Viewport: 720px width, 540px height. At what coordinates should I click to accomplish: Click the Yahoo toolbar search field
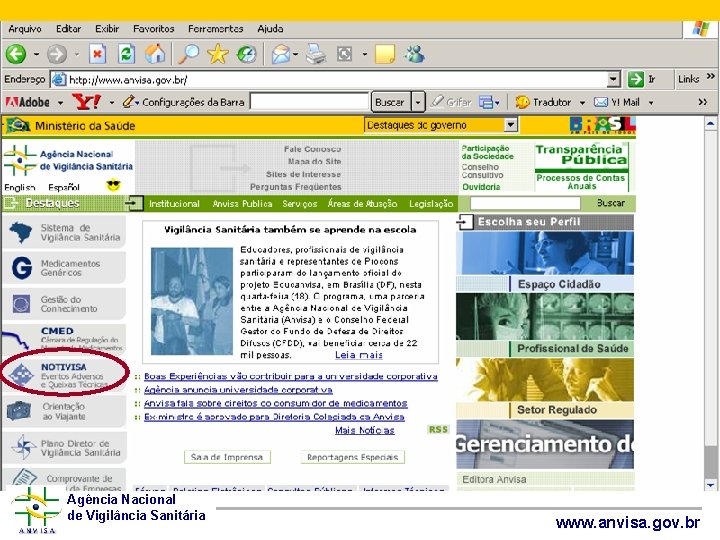point(309,101)
